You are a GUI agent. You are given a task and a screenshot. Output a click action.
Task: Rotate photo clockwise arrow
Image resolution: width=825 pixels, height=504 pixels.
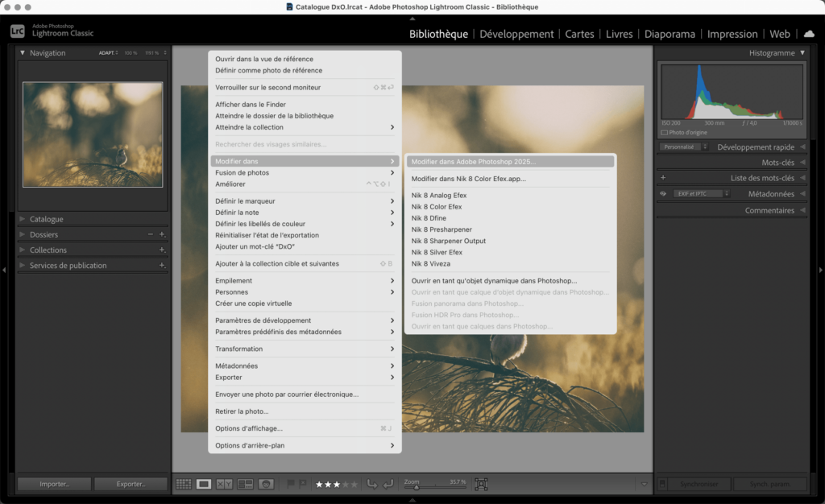(388, 484)
